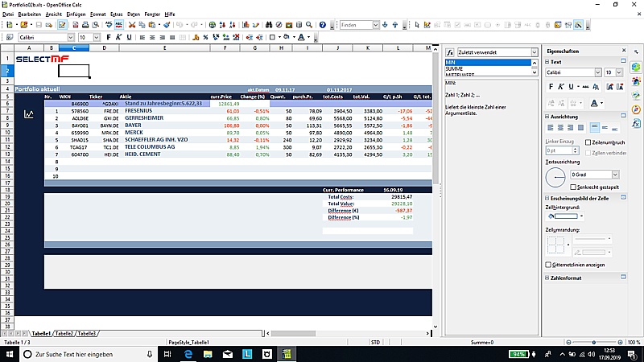
Task: Open function wizard fx button
Action: 450,52
